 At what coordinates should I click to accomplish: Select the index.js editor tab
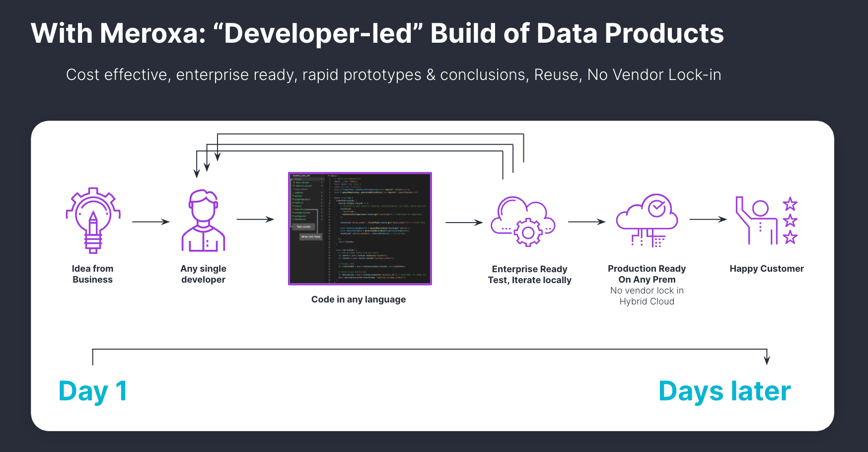pos(333,176)
